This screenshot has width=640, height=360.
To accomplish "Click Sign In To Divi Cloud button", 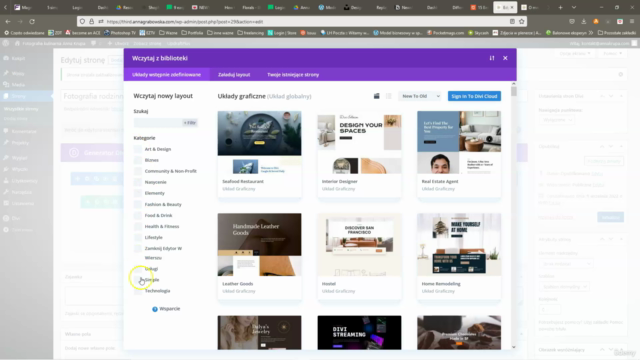I will click(x=474, y=96).
